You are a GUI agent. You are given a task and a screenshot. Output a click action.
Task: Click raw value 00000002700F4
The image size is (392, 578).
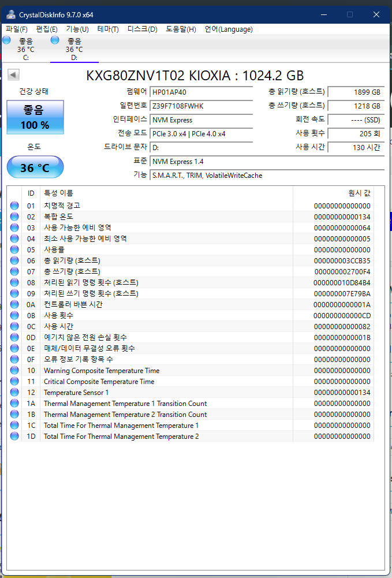click(x=342, y=271)
